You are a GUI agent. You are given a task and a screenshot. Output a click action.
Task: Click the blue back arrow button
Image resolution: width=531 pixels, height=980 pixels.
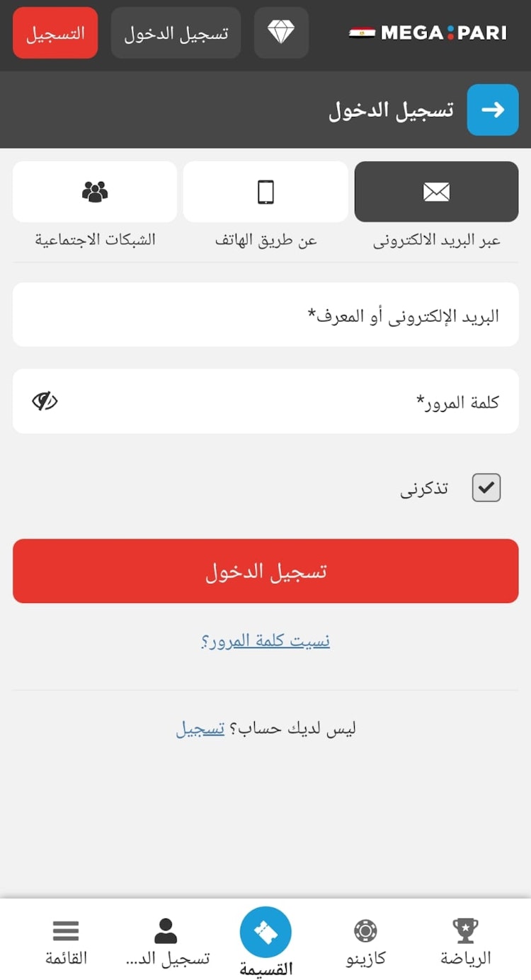493,110
